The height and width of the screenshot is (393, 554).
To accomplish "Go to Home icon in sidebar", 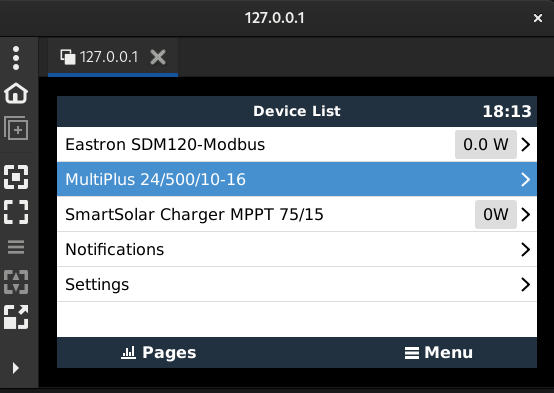I will (16, 93).
